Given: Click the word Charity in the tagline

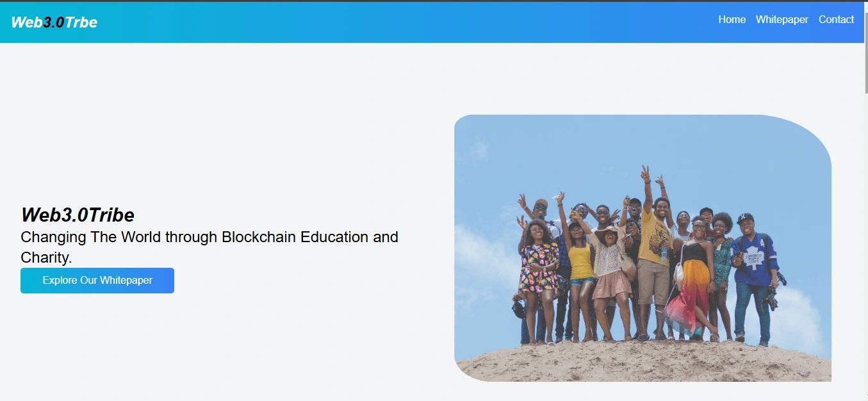Looking at the screenshot, I should (44, 258).
